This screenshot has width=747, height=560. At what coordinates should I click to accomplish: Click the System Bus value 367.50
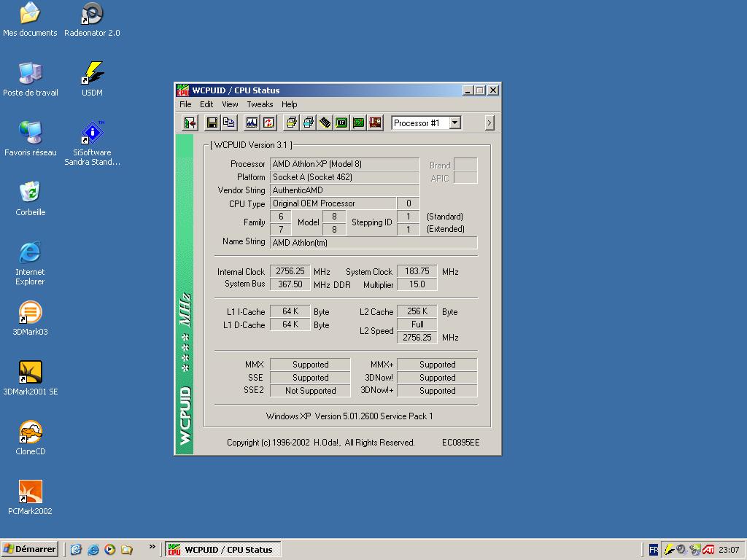pyautogui.click(x=290, y=284)
